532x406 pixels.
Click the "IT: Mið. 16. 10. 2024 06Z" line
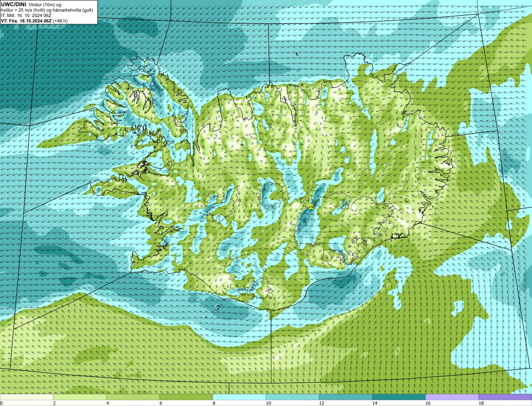(26, 15)
